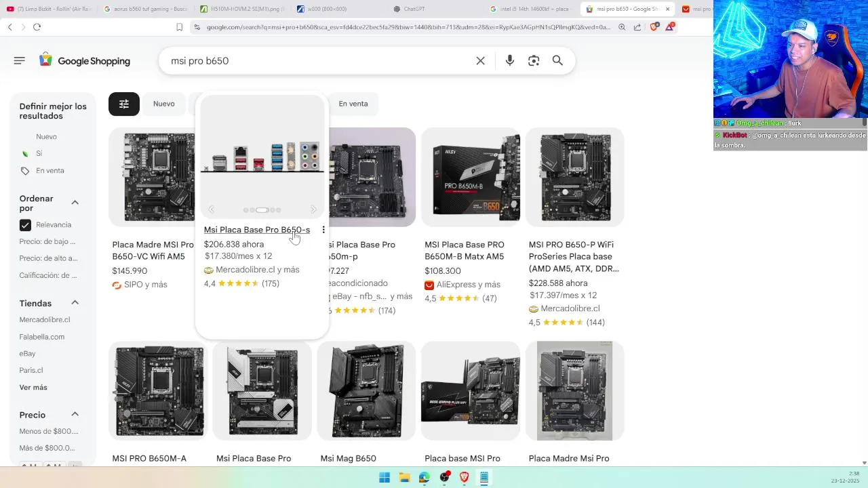Screen dimensions: 868x488
Task: Show next image on Pro B650-s card
Action: click(313, 210)
